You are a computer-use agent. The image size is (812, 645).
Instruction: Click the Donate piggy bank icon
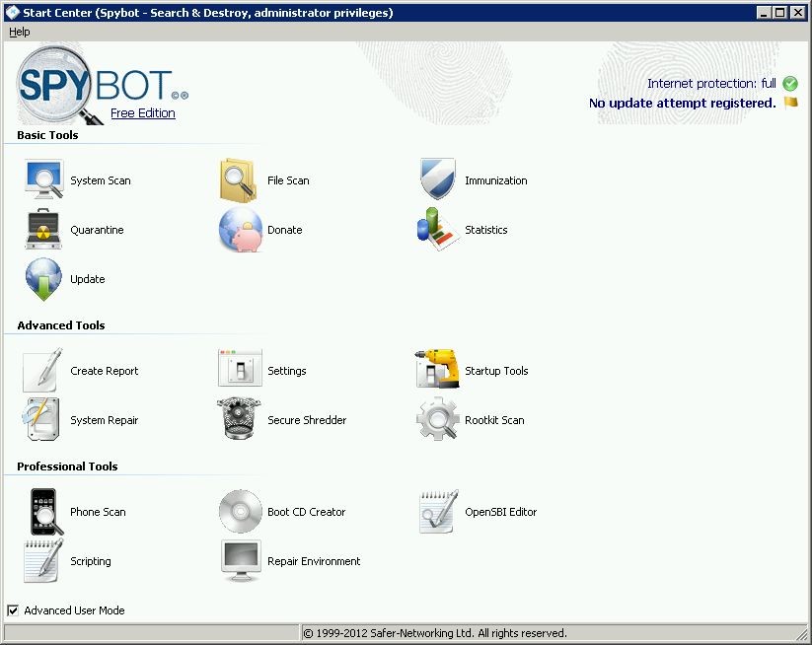[241, 230]
